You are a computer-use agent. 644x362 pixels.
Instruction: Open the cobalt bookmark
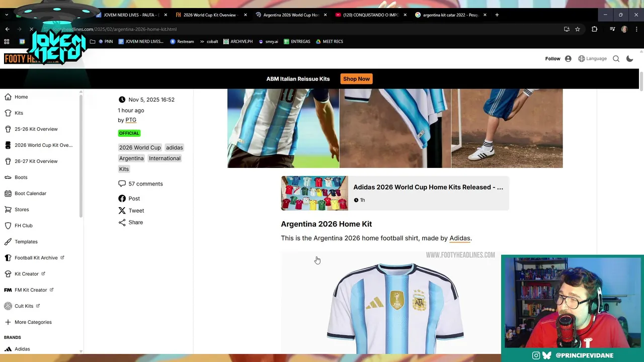click(x=209, y=42)
